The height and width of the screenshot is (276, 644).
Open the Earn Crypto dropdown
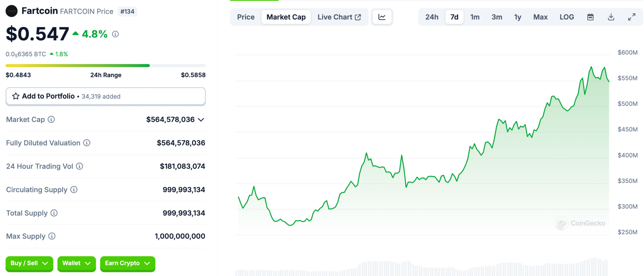128,263
